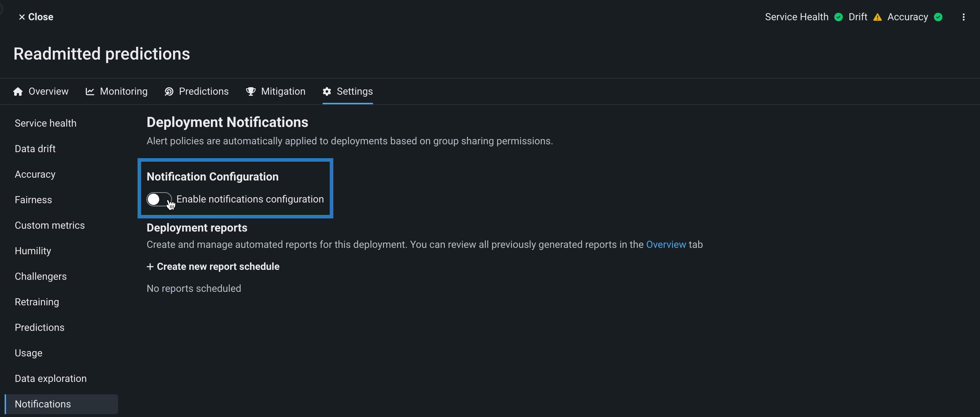Open Challengers settings section
980x417 pixels.
tap(40, 277)
